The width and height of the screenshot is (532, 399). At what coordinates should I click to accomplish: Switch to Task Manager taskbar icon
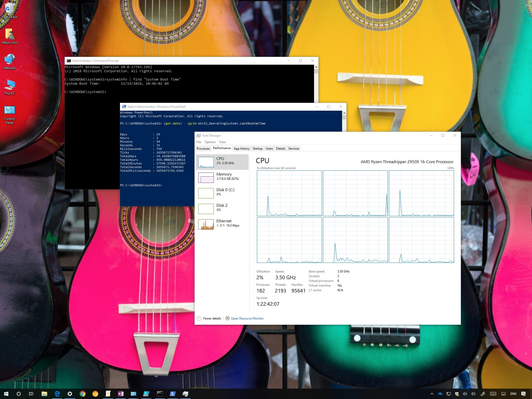[185, 394]
